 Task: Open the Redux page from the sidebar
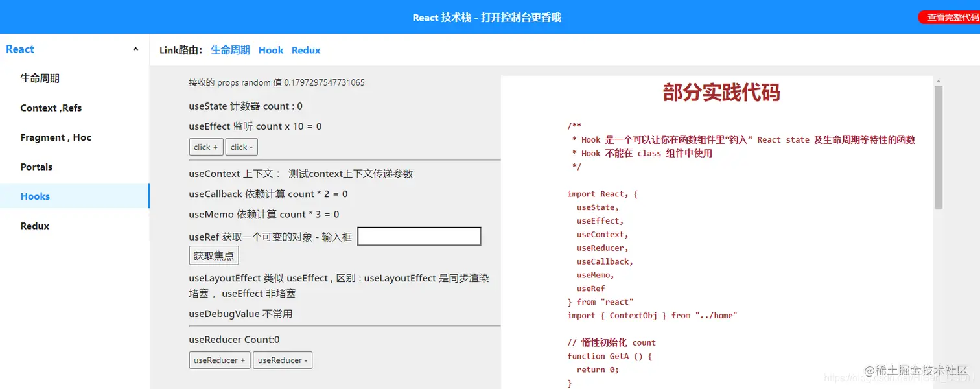[x=34, y=226]
